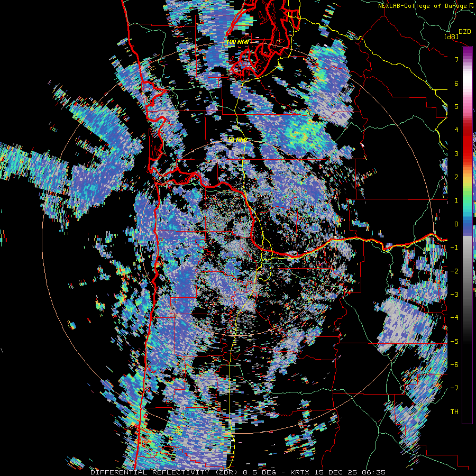Click the 0 value on the color scale
The height and width of the screenshot is (476, 476).
click(x=456, y=224)
